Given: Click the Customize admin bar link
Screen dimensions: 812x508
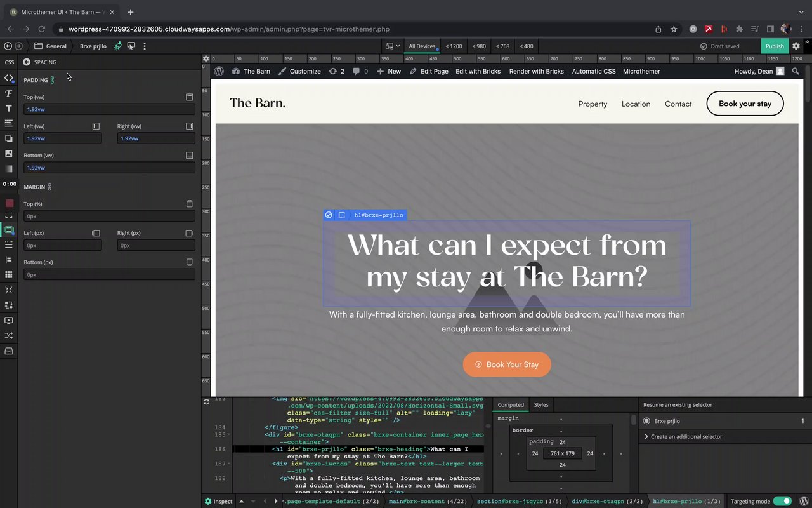Looking at the screenshot, I should coord(299,71).
